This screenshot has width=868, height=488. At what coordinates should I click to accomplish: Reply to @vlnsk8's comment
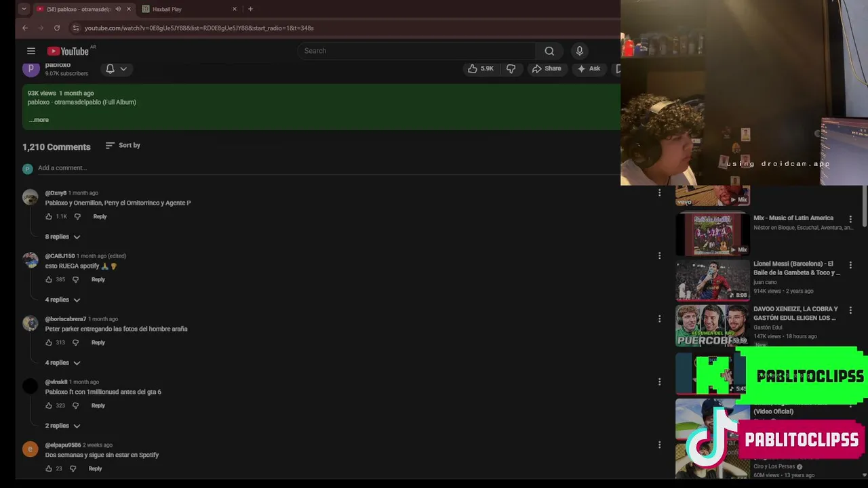[x=98, y=405]
